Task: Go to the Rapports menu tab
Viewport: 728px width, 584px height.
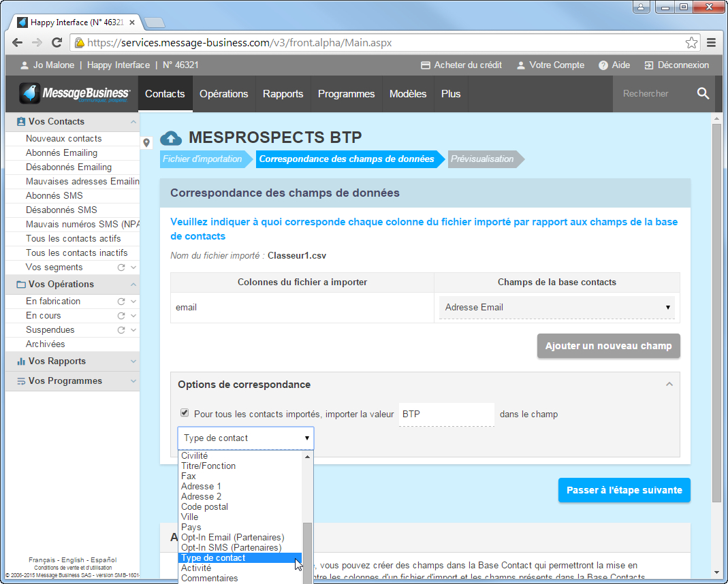Action: tap(283, 94)
